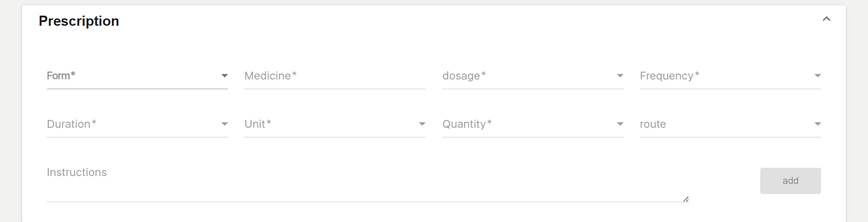
Task: Click inside the Instructions text area
Action: coord(364,184)
